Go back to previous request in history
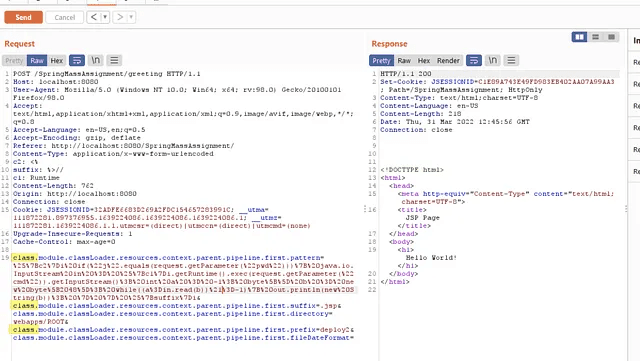This screenshot has height=361, width=640. click(94, 17)
